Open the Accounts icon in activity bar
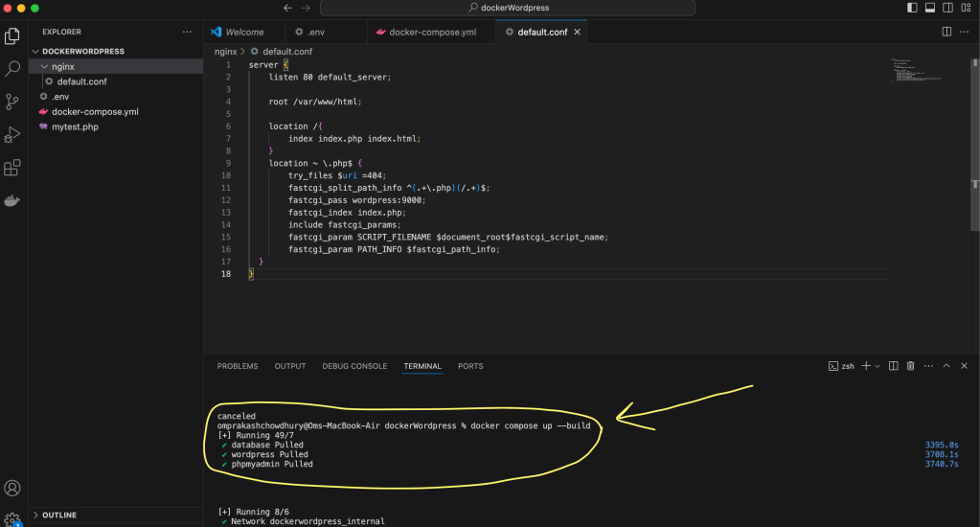 (12, 489)
